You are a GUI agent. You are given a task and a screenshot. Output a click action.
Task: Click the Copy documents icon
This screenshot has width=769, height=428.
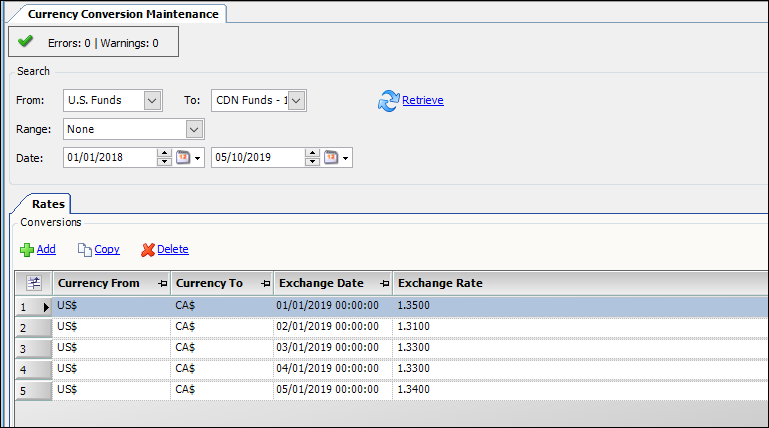click(85, 250)
